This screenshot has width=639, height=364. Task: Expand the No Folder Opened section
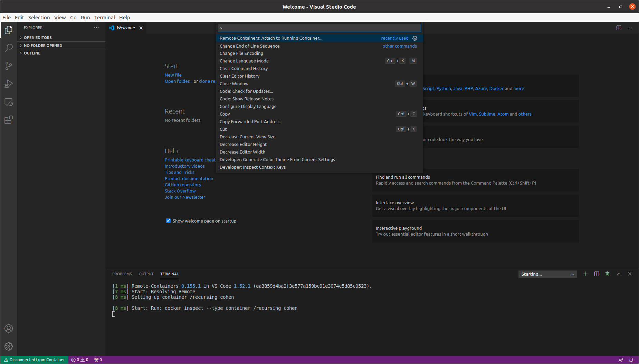pos(61,46)
